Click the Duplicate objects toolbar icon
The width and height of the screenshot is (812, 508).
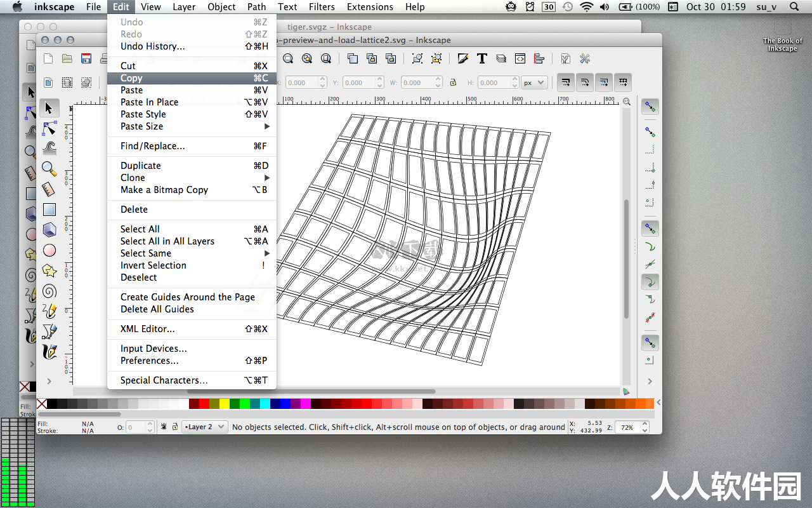point(353,58)
